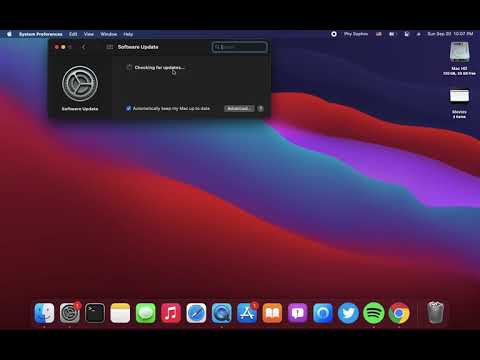Click the lock icon in menu bar

pyautogui.click(x=406, y=34)
